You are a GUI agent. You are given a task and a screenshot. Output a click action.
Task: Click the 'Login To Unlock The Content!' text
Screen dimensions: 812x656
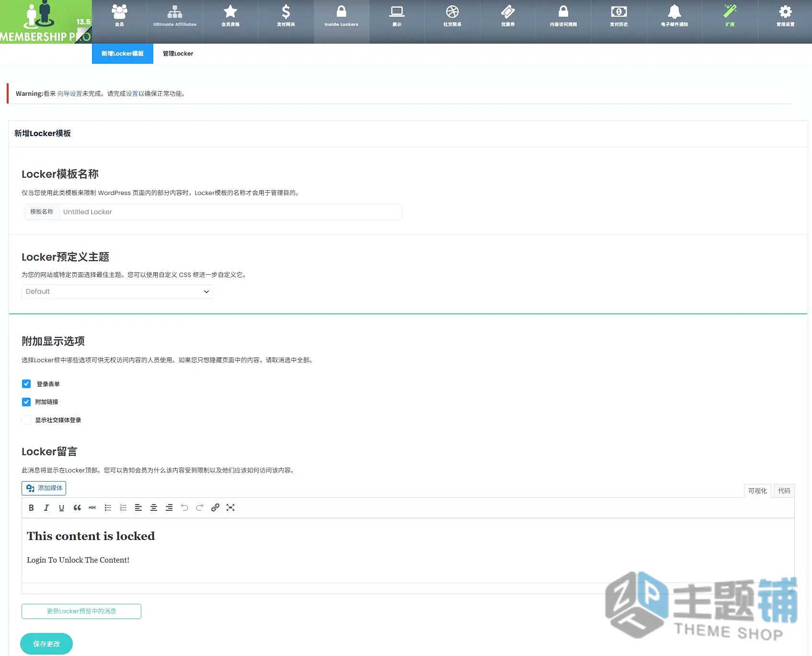click(78, 560)
